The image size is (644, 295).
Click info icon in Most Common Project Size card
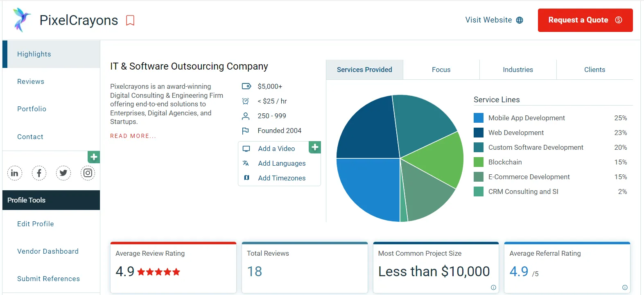tap(493, 287)
